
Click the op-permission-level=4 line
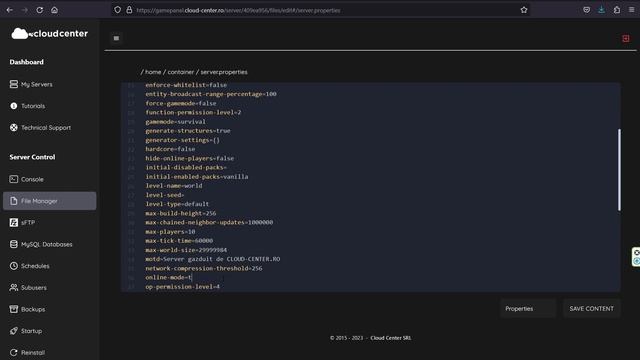click(x=182, y=287)
